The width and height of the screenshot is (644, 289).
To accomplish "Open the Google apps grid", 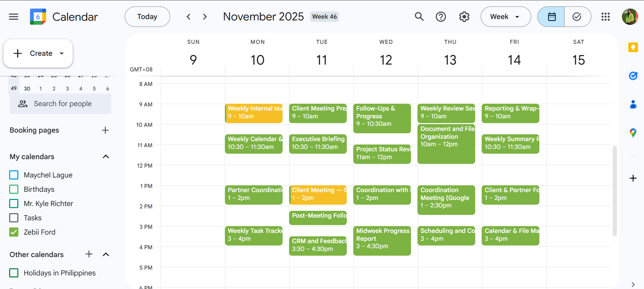I will click(605, 17).
